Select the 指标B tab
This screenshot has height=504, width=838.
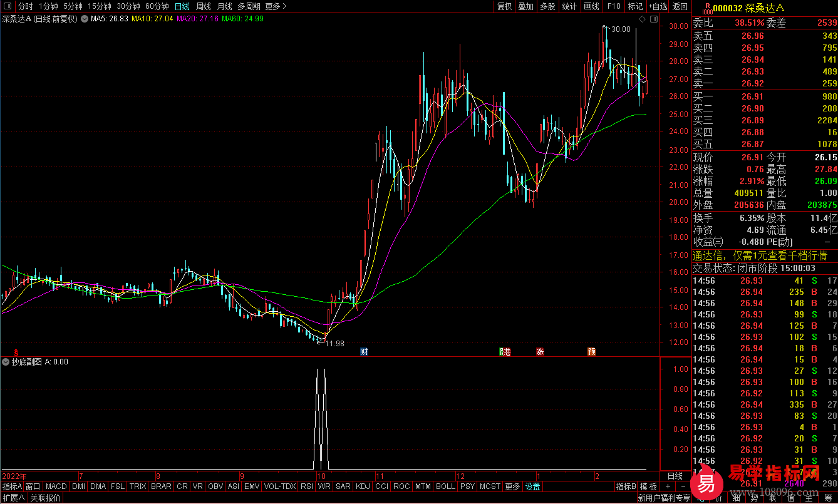[x=626, y=486]
